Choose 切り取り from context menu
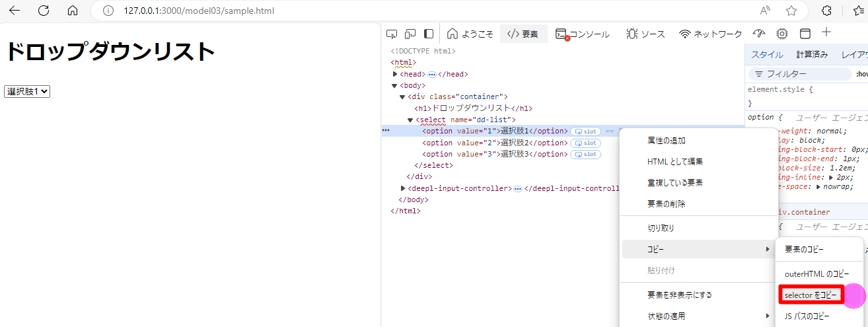868x327 pixels. 661,228
